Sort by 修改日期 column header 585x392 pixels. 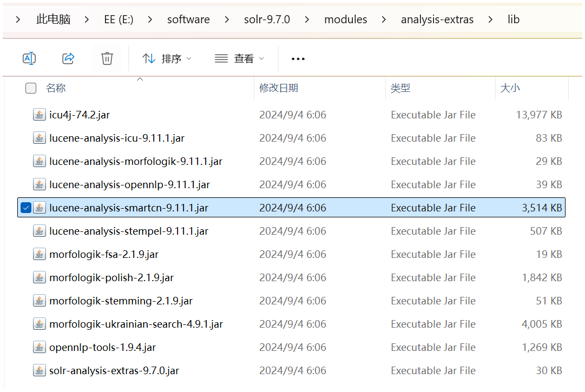tap(279, 88)
